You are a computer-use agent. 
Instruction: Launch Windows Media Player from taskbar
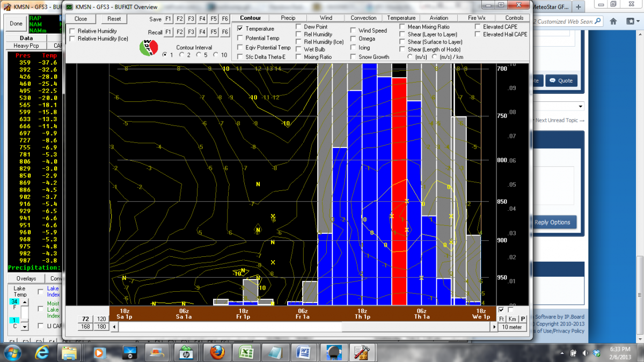pyautogui.click(x=99, y=352)
